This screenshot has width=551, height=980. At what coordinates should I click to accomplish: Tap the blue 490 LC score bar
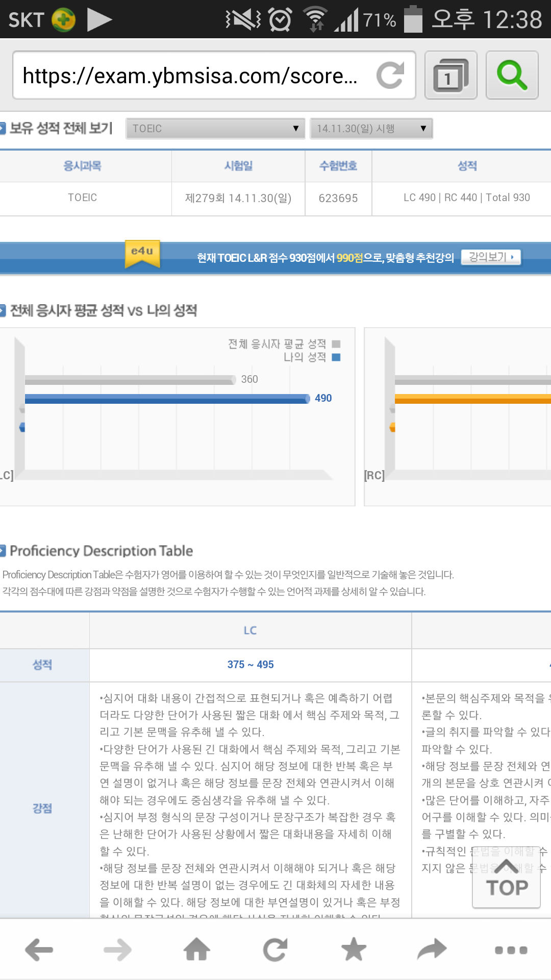(x=167, y=399)
